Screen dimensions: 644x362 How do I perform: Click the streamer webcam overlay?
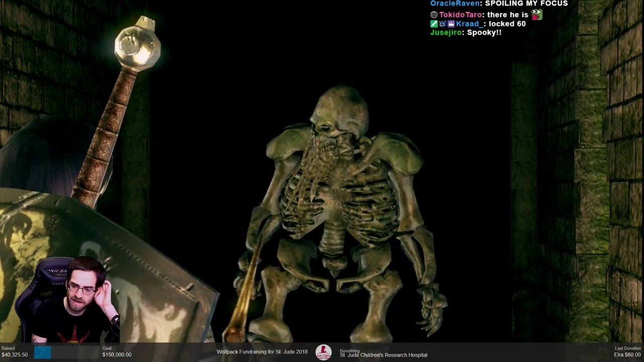pyautogui.click(x=66, y=300)
